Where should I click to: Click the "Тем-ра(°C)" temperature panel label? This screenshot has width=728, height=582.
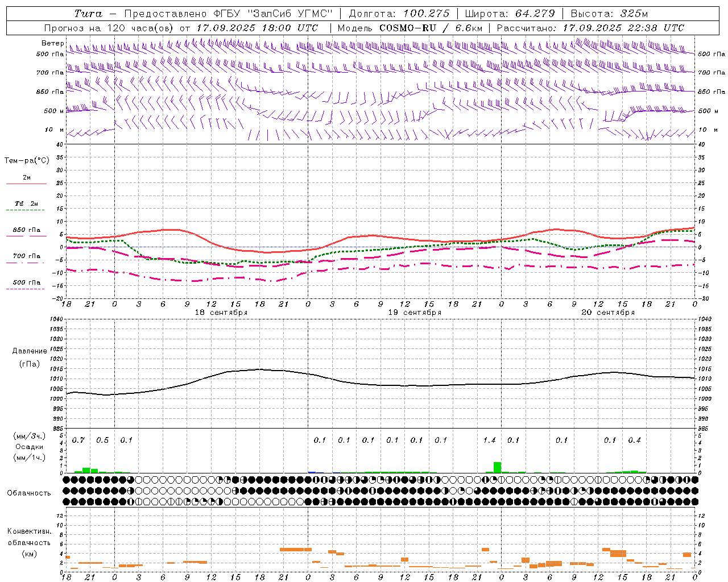tap(27, 160)
